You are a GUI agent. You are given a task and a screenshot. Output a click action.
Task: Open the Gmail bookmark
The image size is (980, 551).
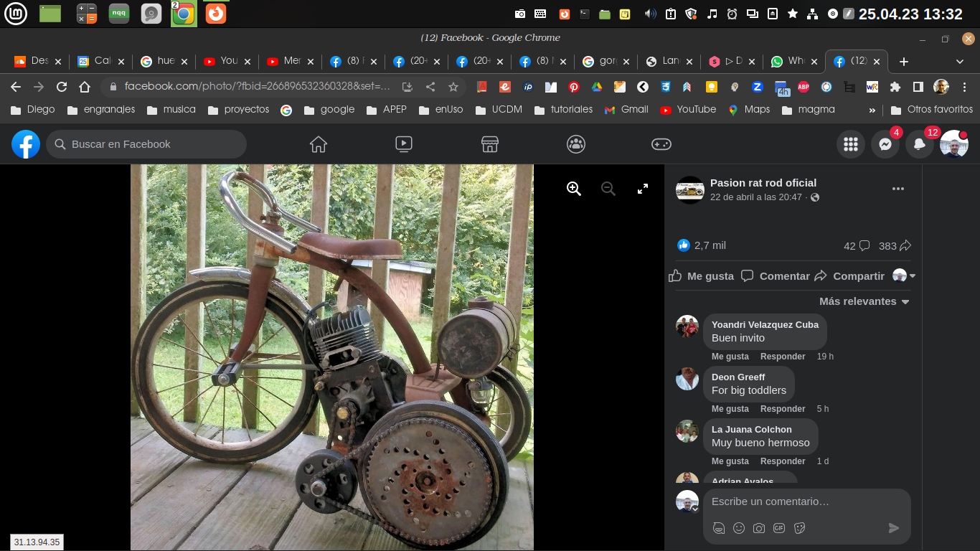pos(626,110)
